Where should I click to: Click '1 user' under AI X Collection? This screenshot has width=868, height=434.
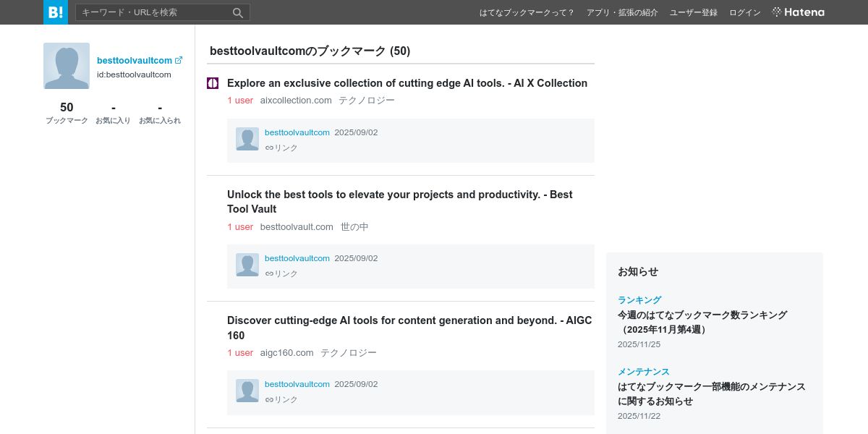tap(240, 101)
